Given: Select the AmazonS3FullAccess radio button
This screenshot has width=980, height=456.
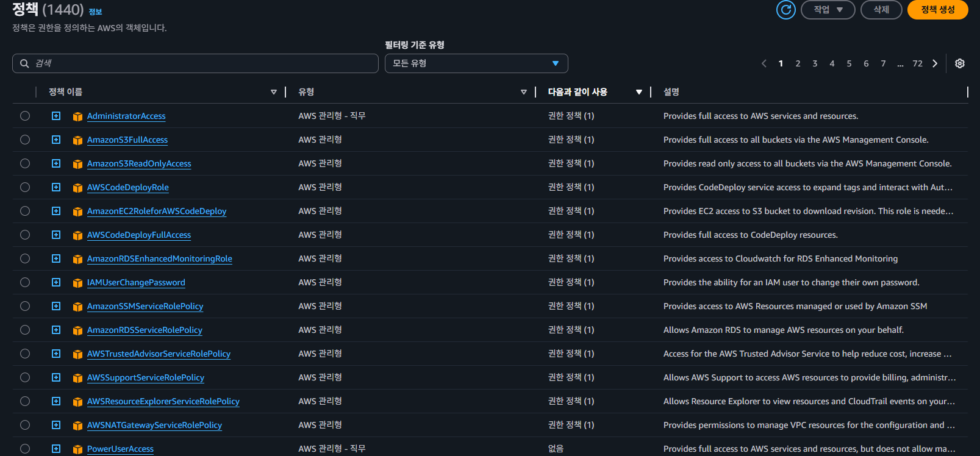Looking at the screenshot, I should point(25,140).
